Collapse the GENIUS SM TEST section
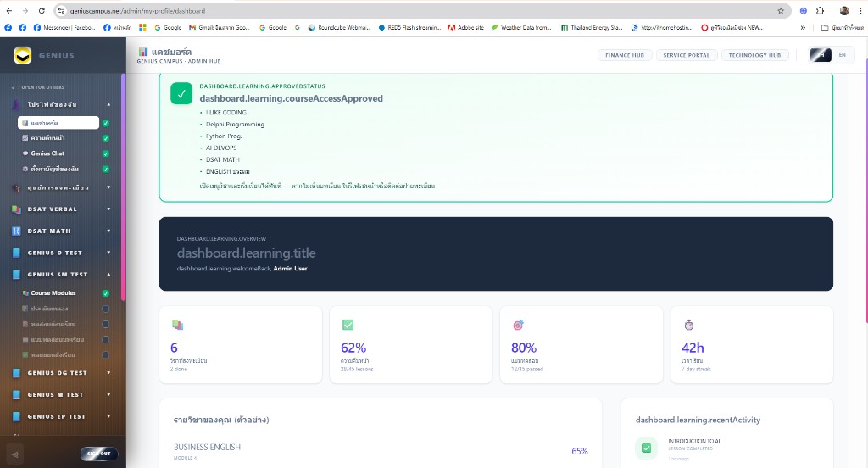This screenshot has width=868, height=468. [x=108, y=274]
